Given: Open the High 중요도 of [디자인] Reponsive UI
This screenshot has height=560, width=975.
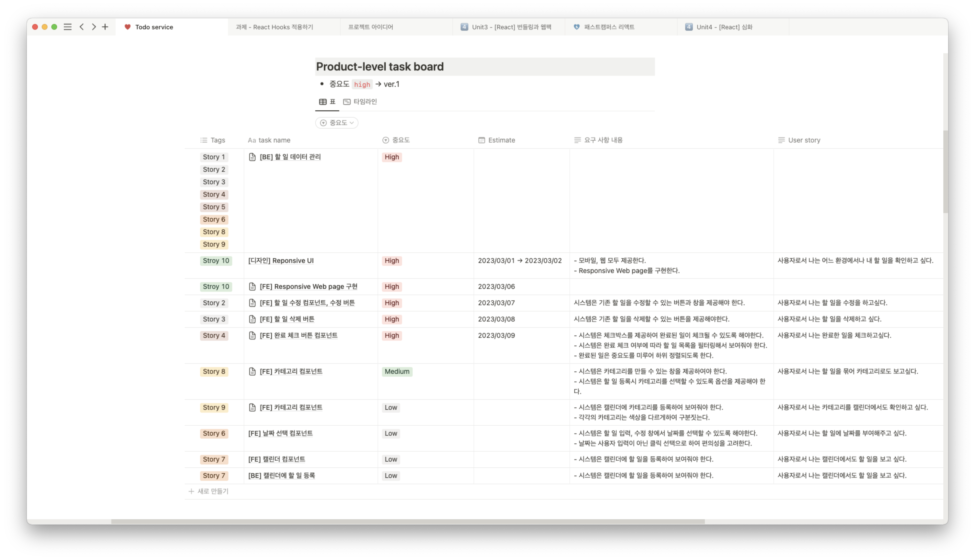Looking at the screenshot, I should (392, 260).
